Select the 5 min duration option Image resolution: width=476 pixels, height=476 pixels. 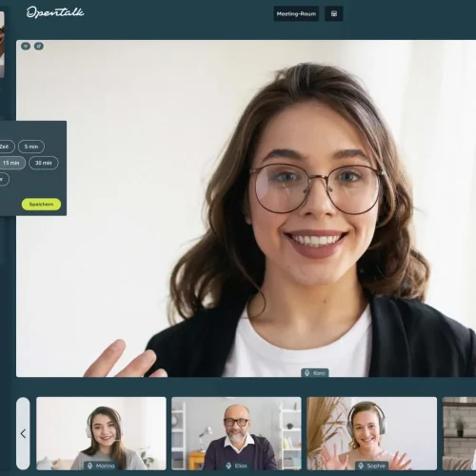[x=31, y=147]
